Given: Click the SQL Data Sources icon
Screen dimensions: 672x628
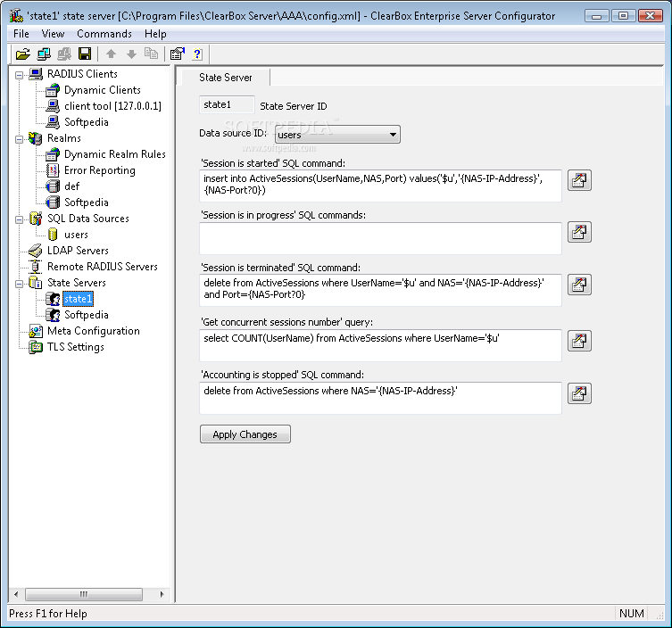Looking at the screenshot, I should pyautogui.click(x=36, y=219).
